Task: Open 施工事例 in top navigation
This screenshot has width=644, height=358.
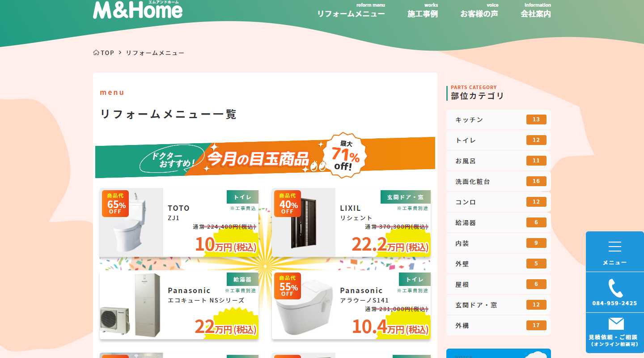Action: point(423,11)
